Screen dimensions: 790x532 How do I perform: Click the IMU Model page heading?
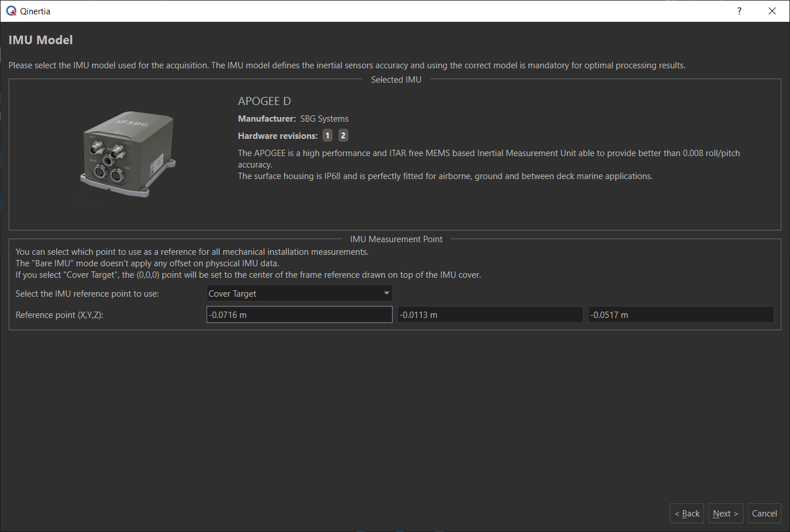(x=41, y=40)
